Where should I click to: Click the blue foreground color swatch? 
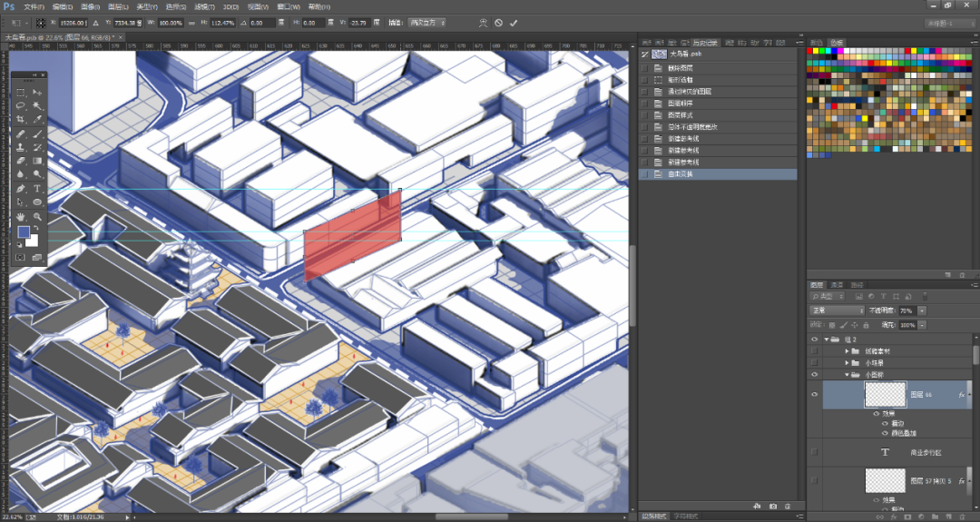point(24,232)
